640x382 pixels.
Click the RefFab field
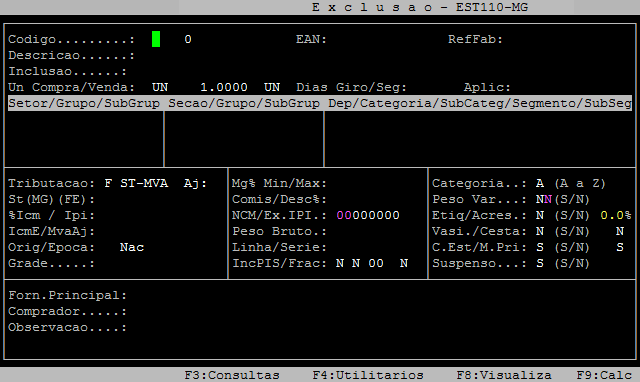coord(567,39)
